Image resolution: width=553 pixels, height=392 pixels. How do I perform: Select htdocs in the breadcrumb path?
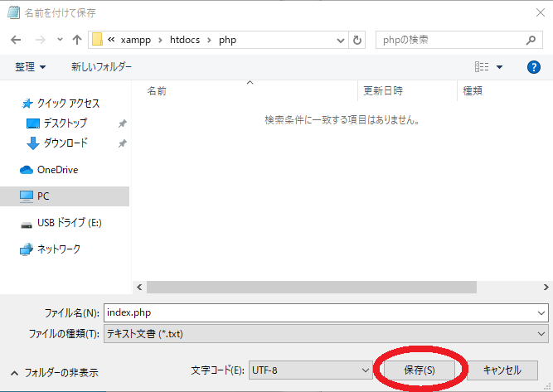(185, 40)
